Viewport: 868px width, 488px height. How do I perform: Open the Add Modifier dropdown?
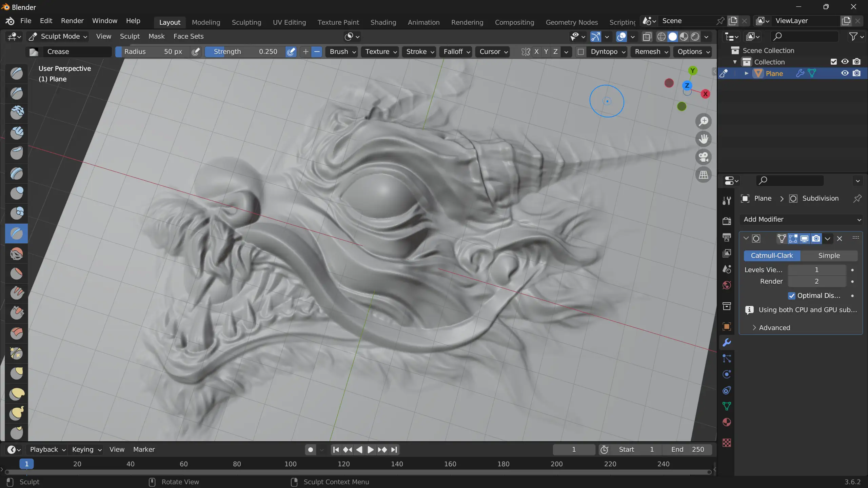tap(800, 219)
